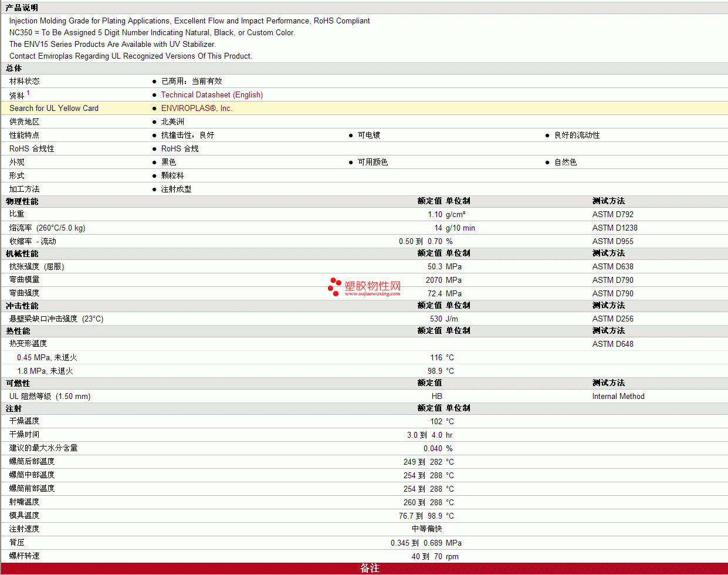Click the 注射 section header
Image resolution: width=728 pixels, height=575 pixels.
coord(14,408)
